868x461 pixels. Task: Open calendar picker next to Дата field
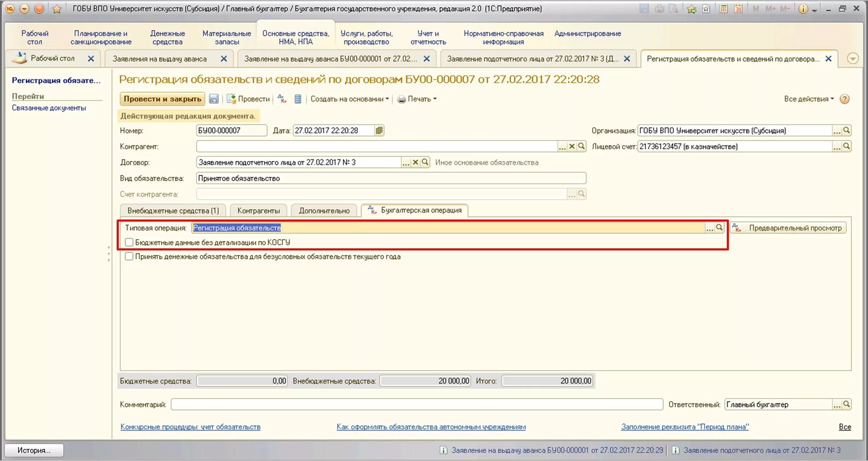379,130
